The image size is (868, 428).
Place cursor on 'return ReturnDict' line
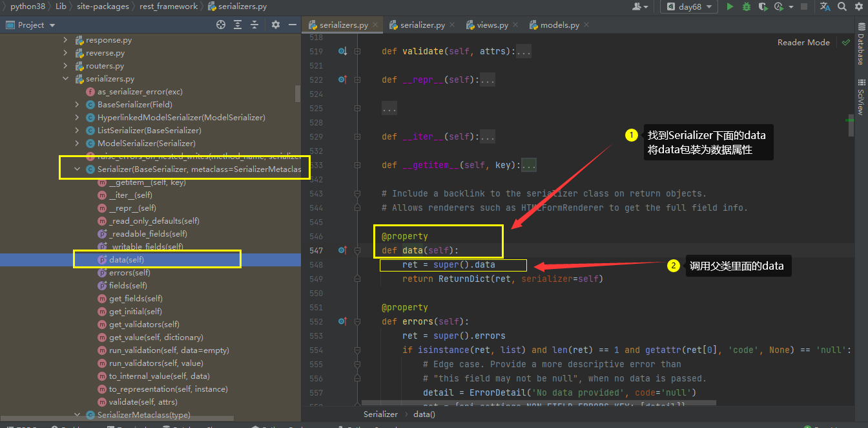tap(502, 279)
